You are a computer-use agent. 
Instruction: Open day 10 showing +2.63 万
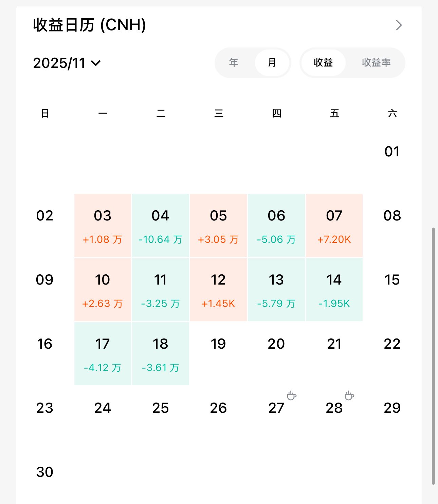pos(103,290)
